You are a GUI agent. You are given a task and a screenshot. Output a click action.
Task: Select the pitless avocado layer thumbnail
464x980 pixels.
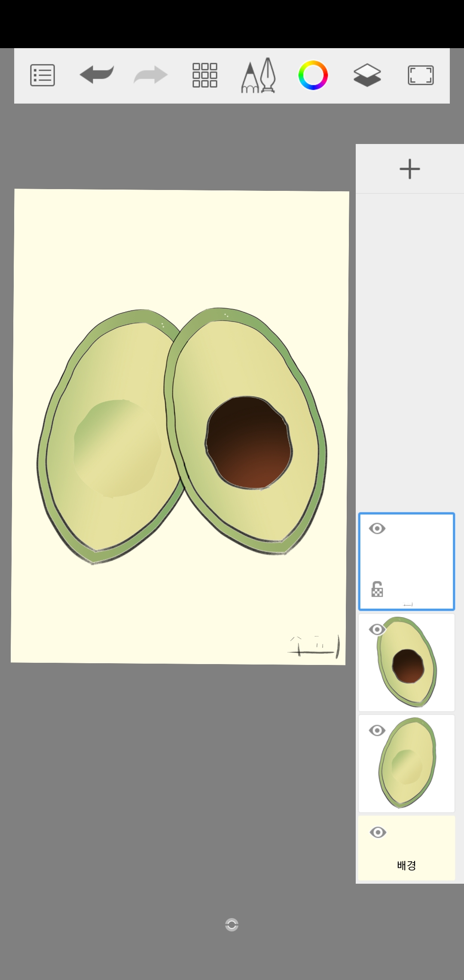pyautogui.click(x=406, y=763)
